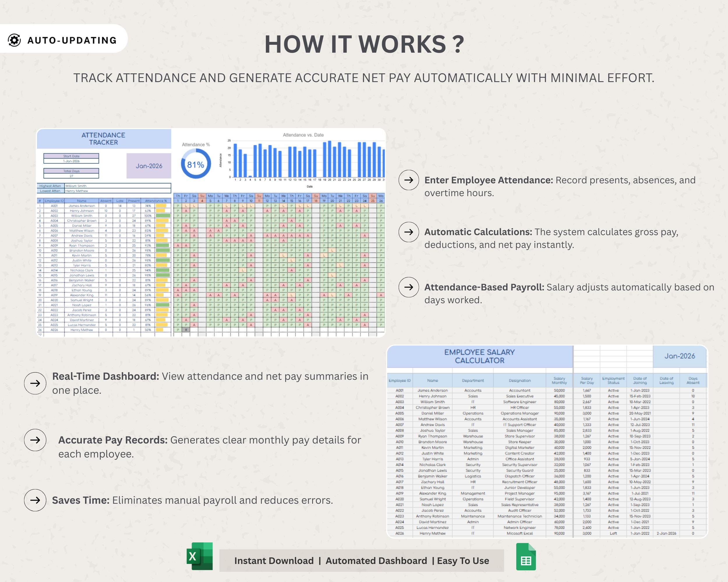This screenshot has width=728, height=582.
Task: Select the Start Date field showing 1-Jan-2026
Action: tap(71, 161)
